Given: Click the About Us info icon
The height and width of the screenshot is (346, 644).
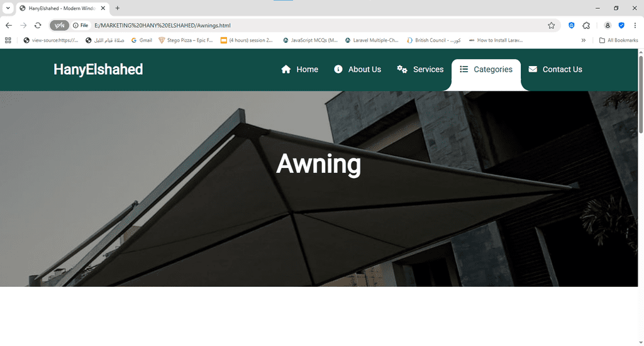Looking at the screenshot, I should (x=338, y=69).
